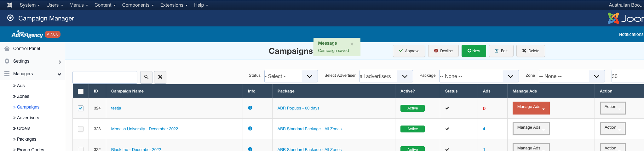The height and width of the screenshot is (151, 644).
Task: Uncheck the testja campaign checkbox
Action: [81, 108]
